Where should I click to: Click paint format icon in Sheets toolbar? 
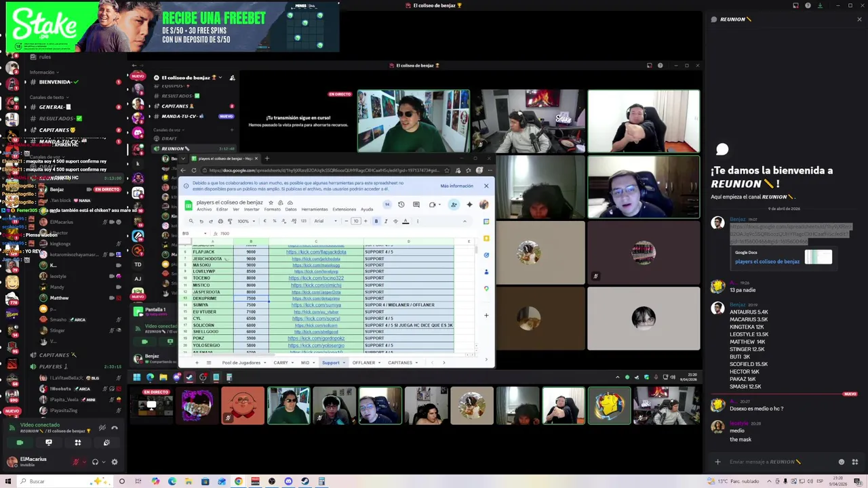229,221
